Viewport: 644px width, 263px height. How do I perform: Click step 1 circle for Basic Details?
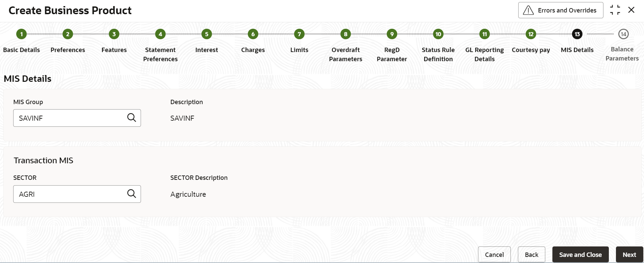tap(21, 34)
